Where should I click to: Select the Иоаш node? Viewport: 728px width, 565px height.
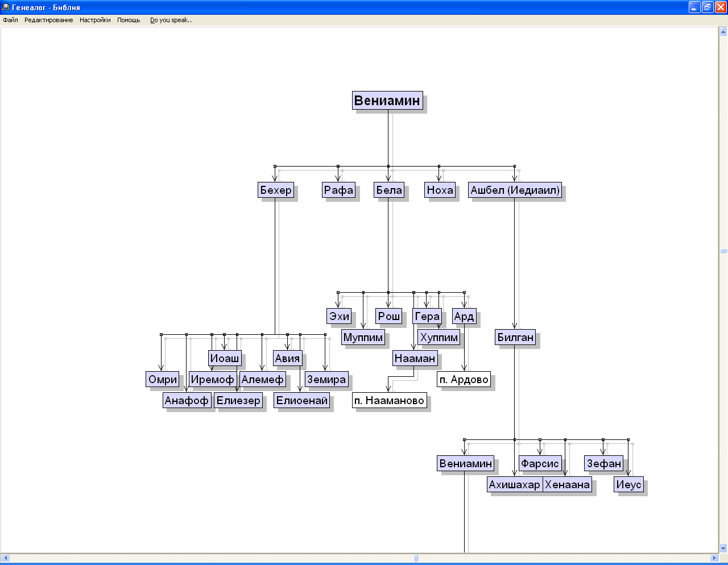pyautogui.click(x=225, y=358)
